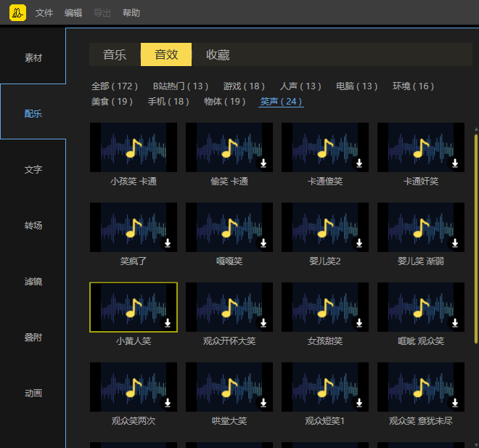This screenshot has width=479, height=448.
Task: Click the 观众笑两次 label text
Action: tap(134, 421)
